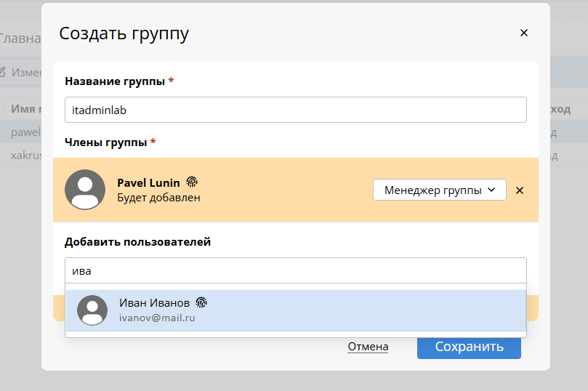
Task: Close the Создать группу dialog
Action: [524, 33]
